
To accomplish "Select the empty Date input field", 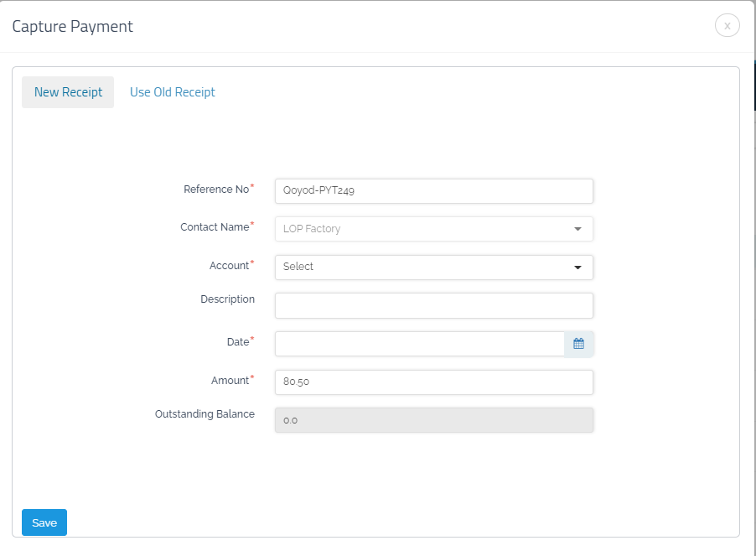I will pos(419,344).
